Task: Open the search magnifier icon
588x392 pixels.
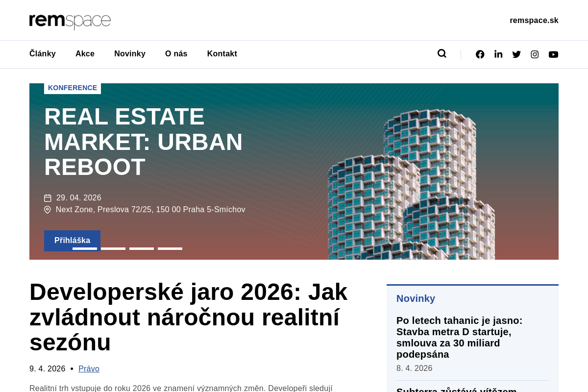Action: pos(441,54)
